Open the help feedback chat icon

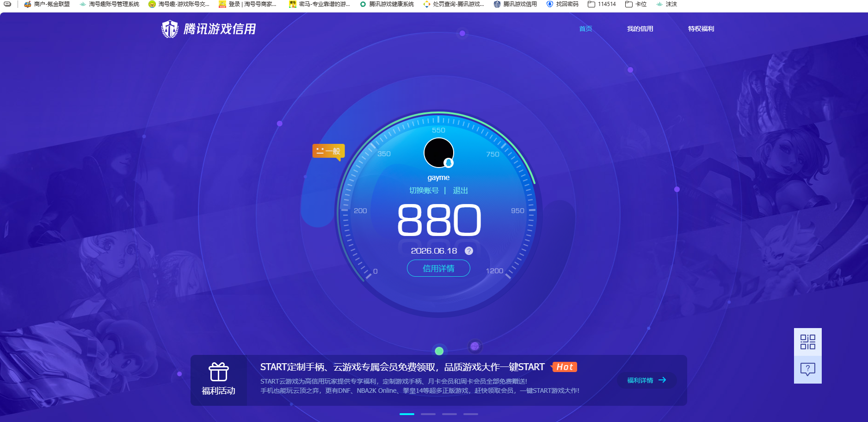click(808, 370)
